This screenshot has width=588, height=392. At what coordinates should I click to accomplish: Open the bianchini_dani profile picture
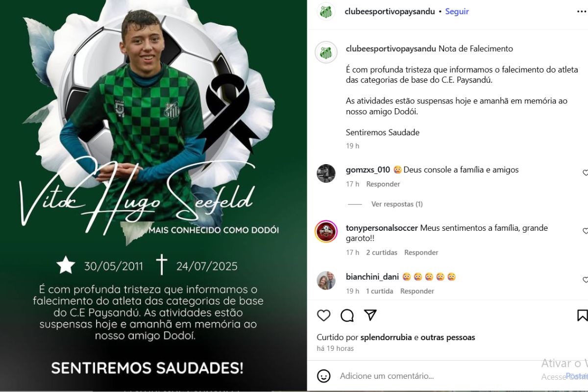point(326,280)
